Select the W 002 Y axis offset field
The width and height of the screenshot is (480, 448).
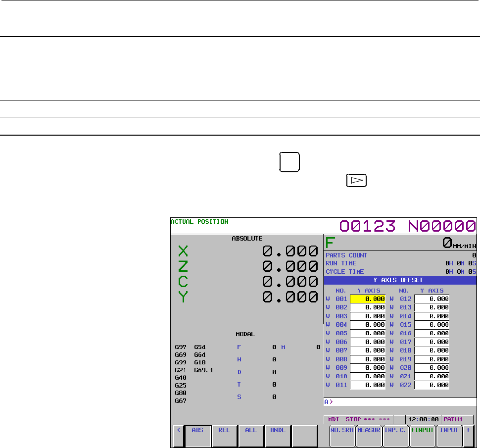pyautogui.click(x=368, y=307)
